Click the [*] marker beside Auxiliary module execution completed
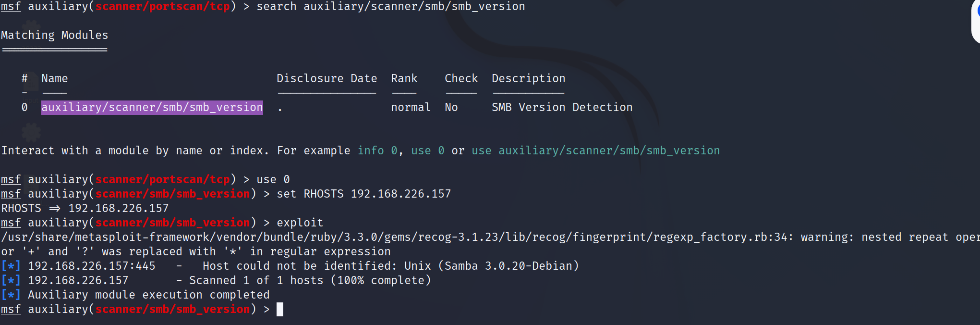The width and height of the screenshot is (980, 325). pos(11,295)
